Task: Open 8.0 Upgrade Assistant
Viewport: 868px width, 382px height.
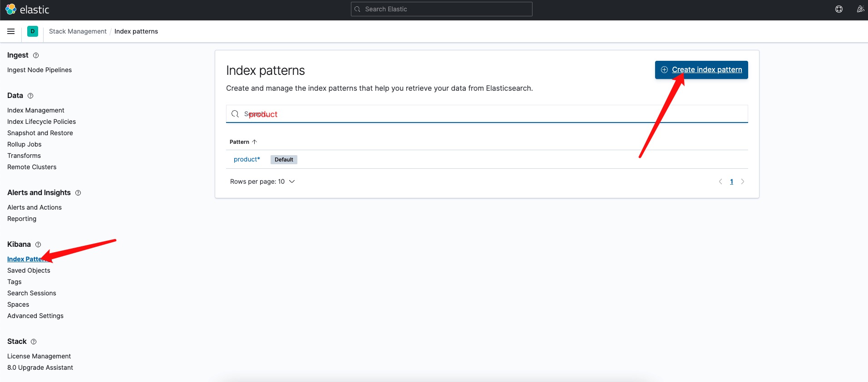Action: tap(40, 367)
